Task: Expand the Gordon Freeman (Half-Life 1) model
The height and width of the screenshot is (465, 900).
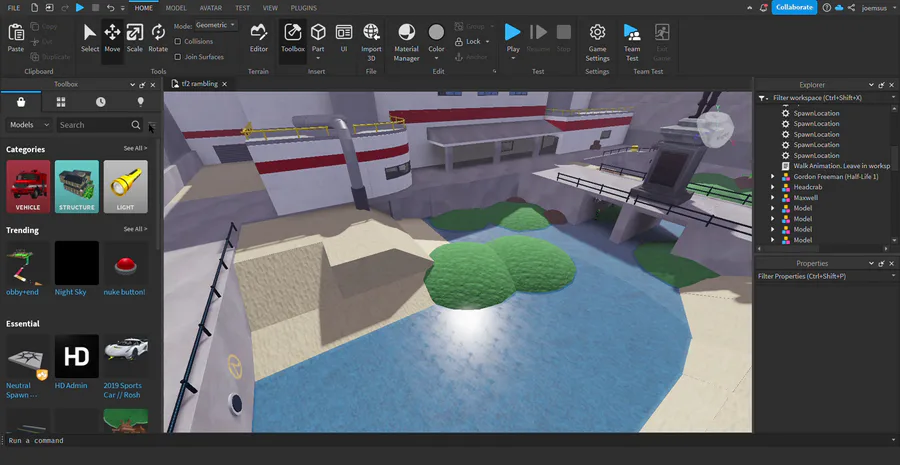Action: (x=773, y=177)
